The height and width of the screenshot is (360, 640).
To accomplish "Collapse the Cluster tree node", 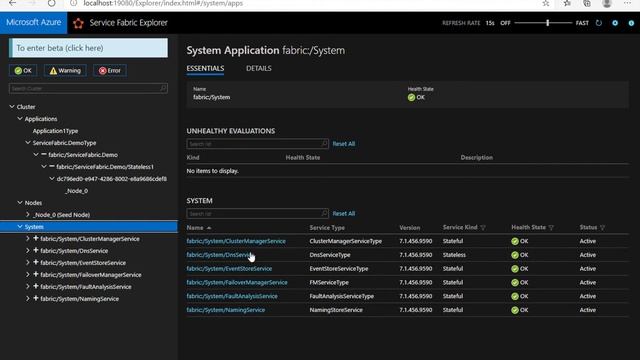I will pos(12,107).
